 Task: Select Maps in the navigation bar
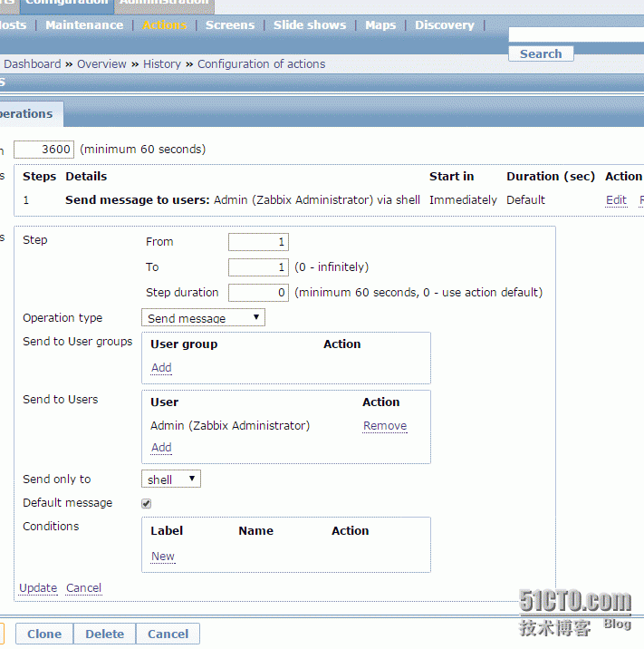pos(380,25)
